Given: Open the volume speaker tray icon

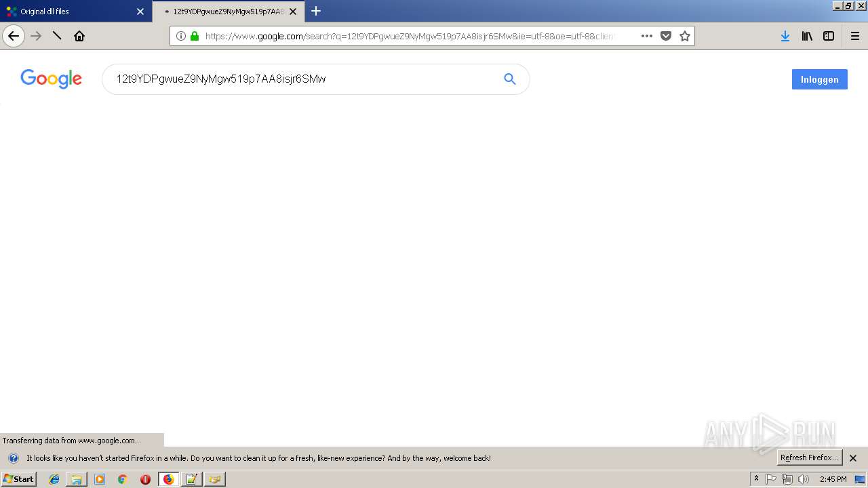Looking at the screenshot, I should (x=804, y=479).
